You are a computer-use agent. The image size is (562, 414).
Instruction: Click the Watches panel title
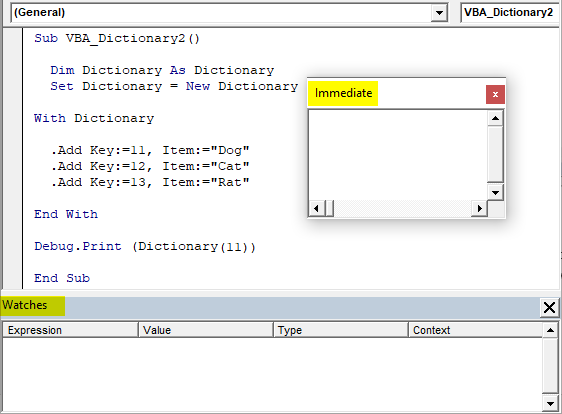pyautogui.click(x=25, y=305)
